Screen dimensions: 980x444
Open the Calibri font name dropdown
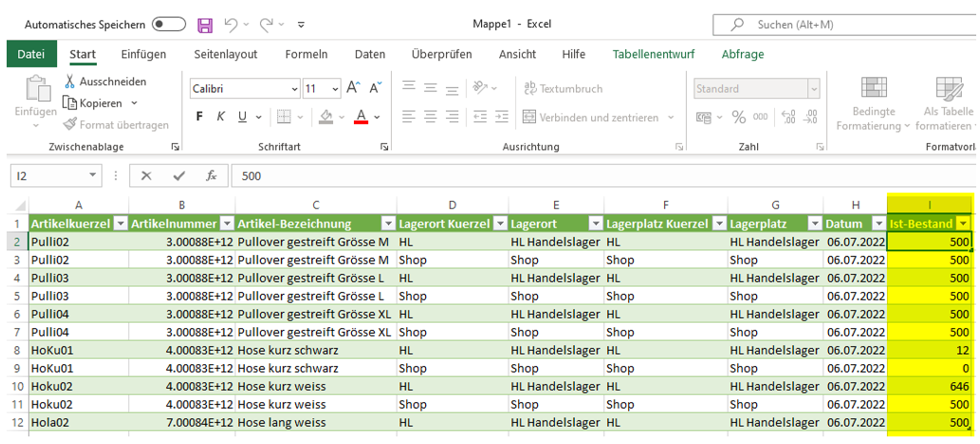pos(294,89)
